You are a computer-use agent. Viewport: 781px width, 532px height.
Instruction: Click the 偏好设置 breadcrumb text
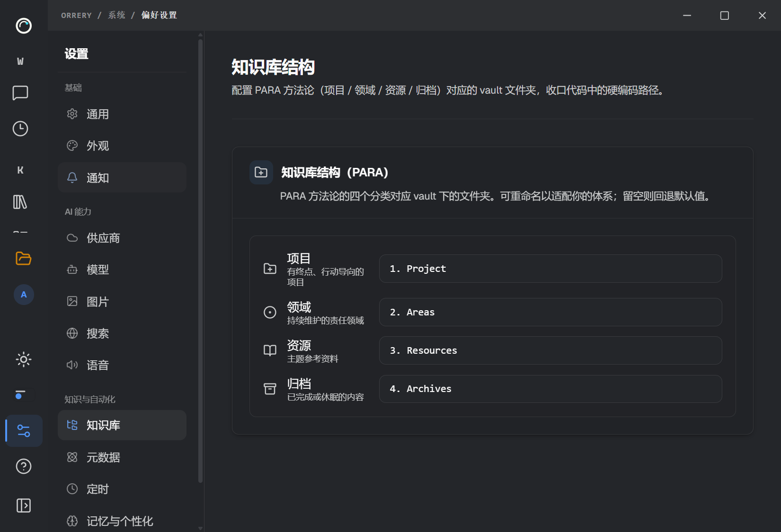tap(159, 15)
